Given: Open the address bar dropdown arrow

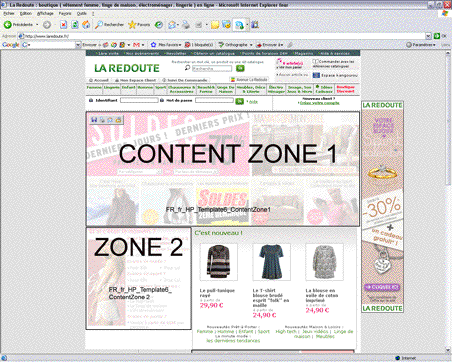Looking at the screenshot, I should [428, 36].
